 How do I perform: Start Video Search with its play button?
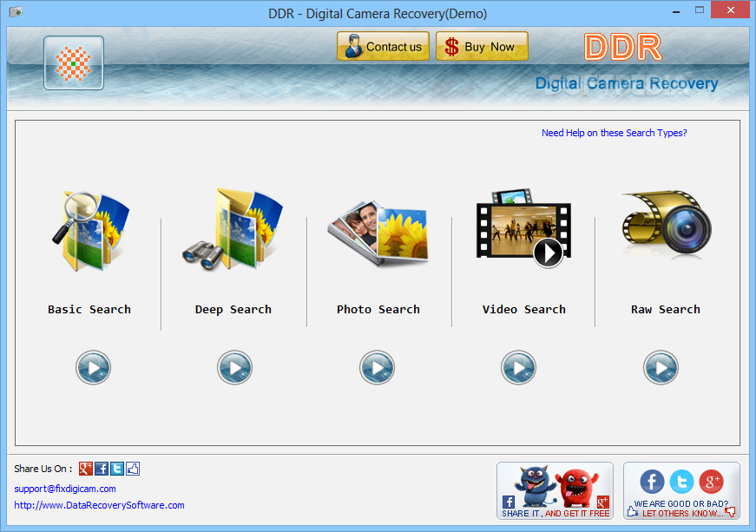(x=518, y=367)
